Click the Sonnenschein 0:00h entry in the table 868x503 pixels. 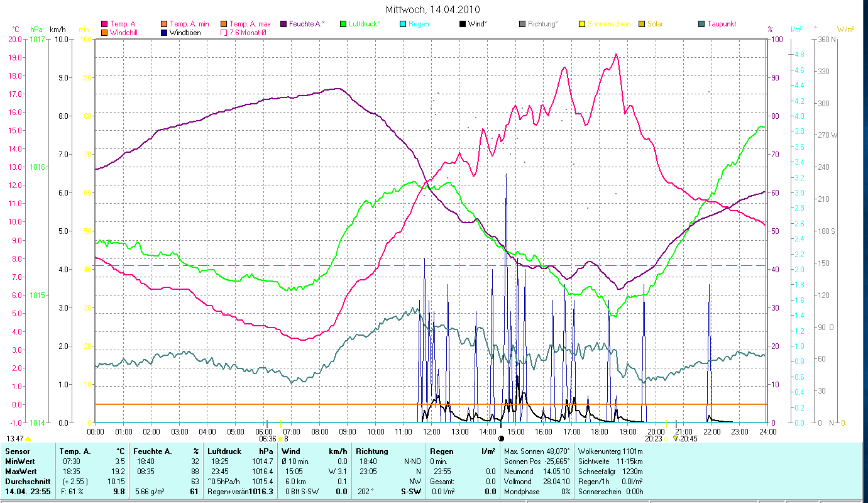pos(610,492)
